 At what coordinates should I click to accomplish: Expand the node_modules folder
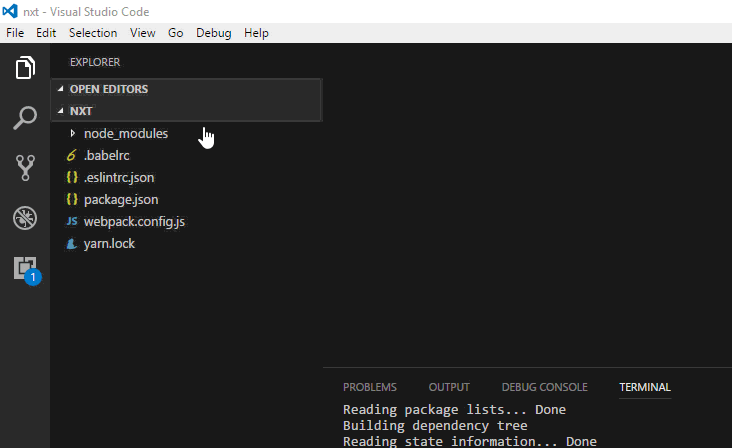(x=72, y=133)
